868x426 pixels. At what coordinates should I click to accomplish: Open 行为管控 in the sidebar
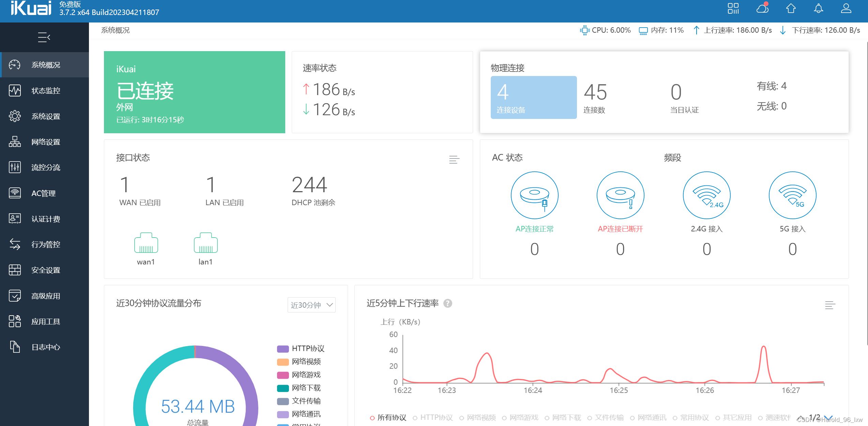coord(44,244)
